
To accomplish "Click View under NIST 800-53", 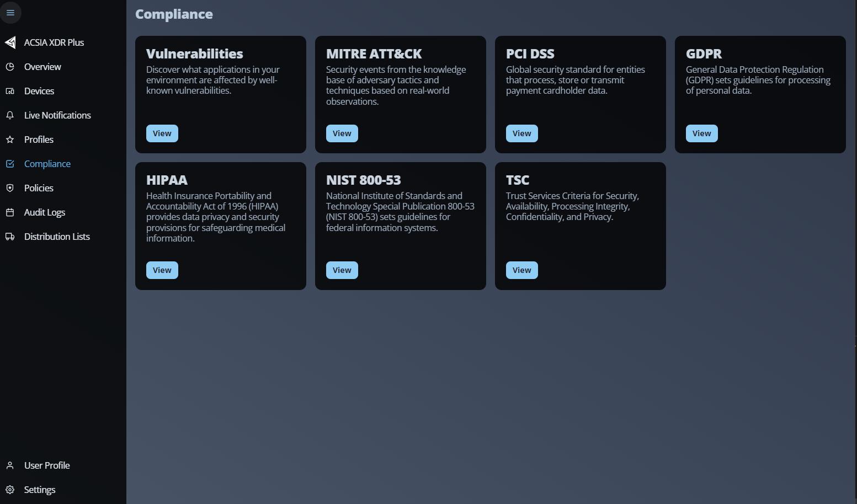I will click(342, 270).
